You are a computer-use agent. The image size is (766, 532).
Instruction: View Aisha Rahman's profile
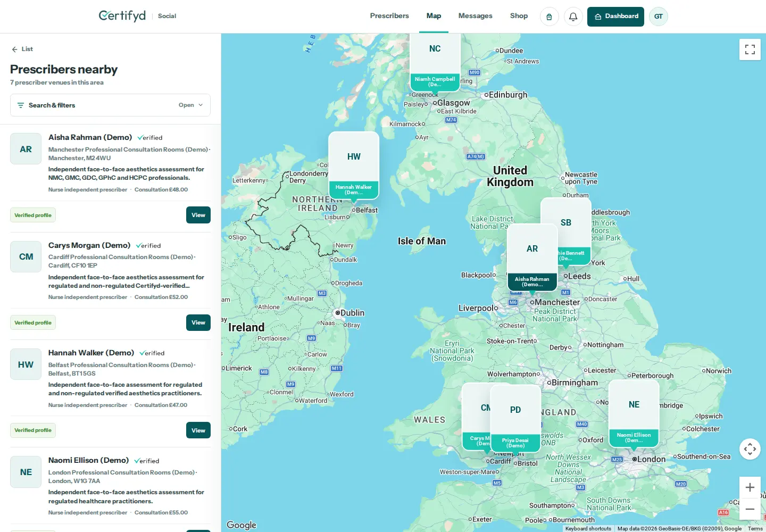tap(198, 215)
